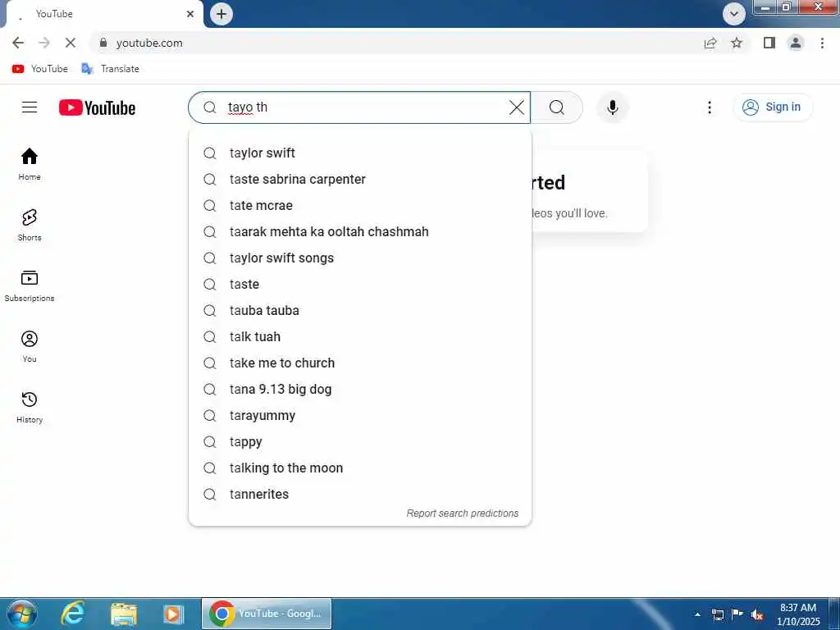
Task: Select the 'taylor swift songs' suggestion
Action: [x=360, y=258]
